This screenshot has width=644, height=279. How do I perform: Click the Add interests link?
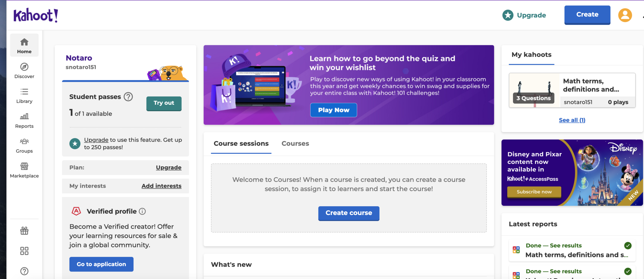pos(161,186)
